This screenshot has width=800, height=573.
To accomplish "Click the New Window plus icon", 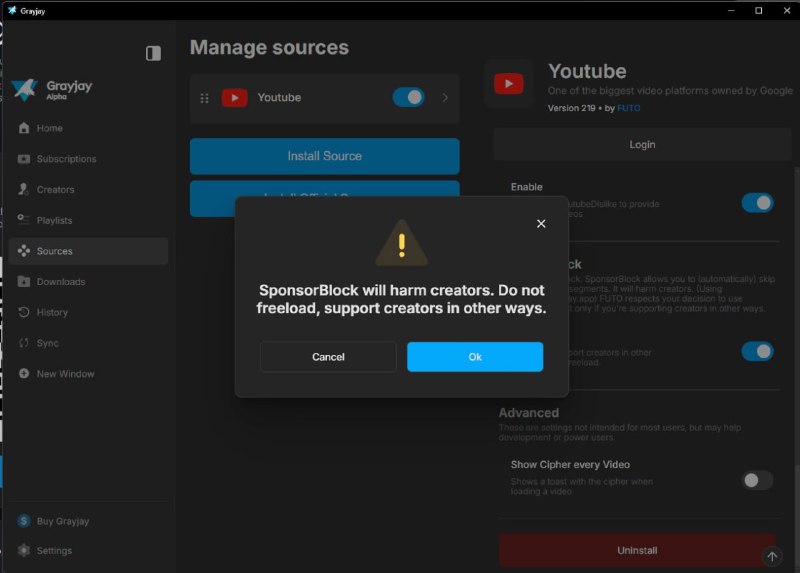I will tap(24, 373).
